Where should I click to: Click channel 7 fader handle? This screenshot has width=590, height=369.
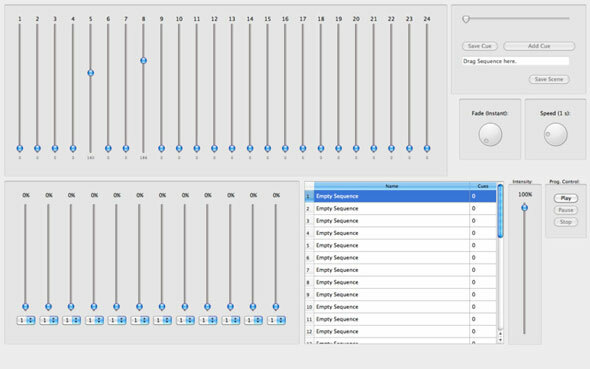click(x=126, y=149)
